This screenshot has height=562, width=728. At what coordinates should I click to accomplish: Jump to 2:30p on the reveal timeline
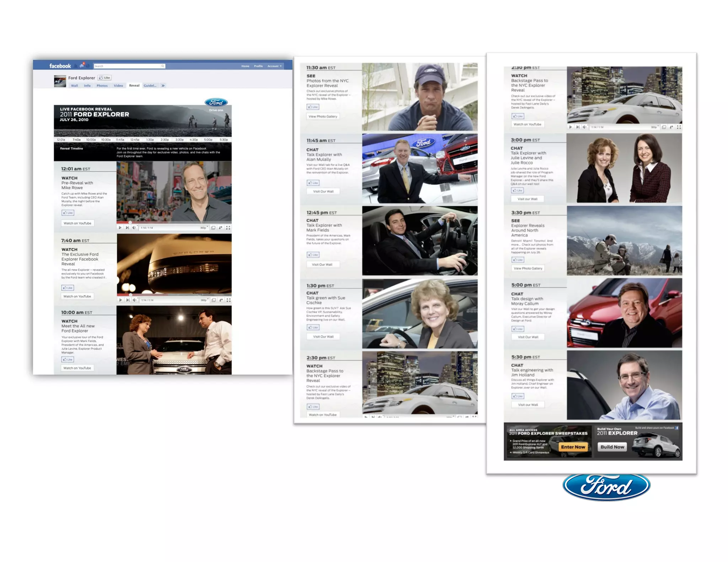click(165, 140)
